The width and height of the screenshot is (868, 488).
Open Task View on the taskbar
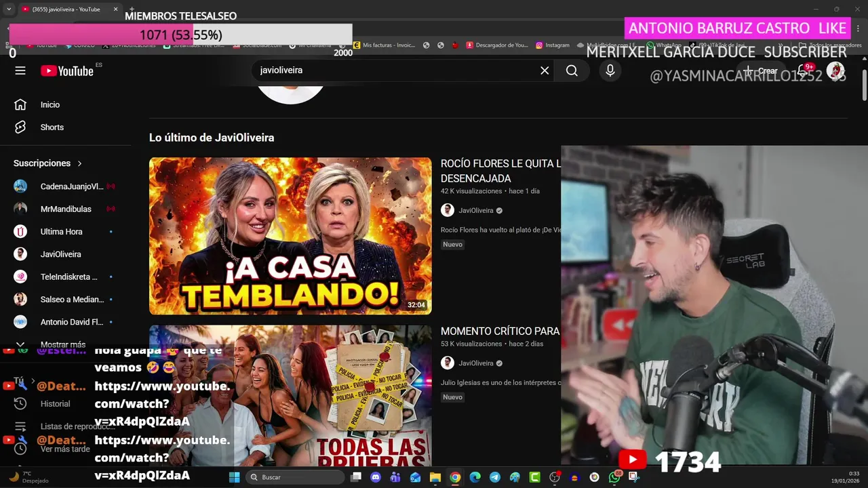point(356,477)
